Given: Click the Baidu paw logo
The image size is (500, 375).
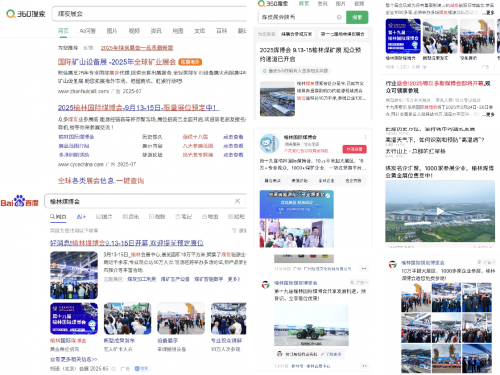Looking at the screenshot, I should (x=20, y=201).
